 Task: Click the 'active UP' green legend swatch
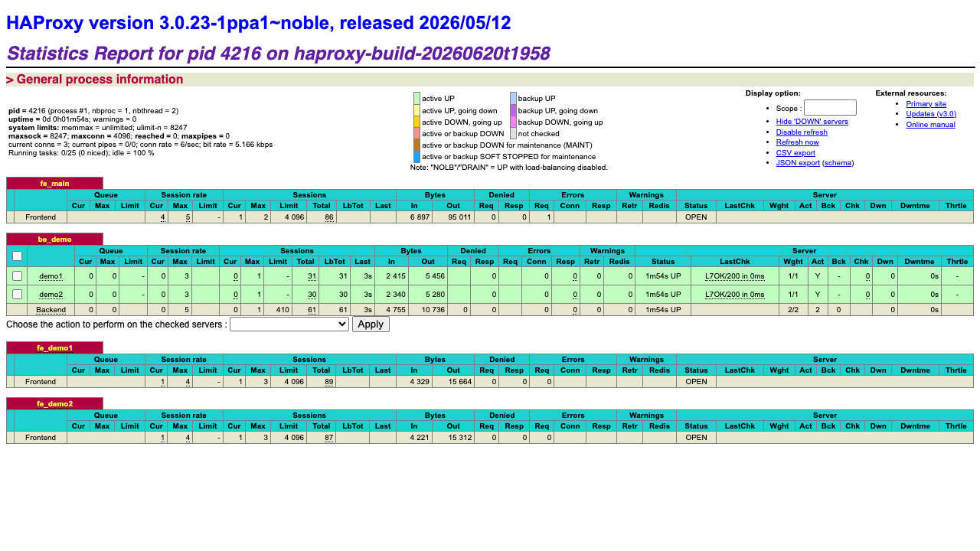coord(417,99)
